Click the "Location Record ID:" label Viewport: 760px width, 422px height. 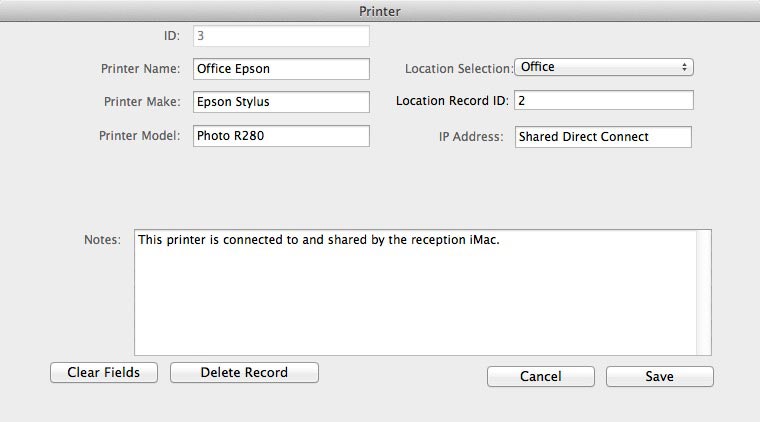pos(452,102)
